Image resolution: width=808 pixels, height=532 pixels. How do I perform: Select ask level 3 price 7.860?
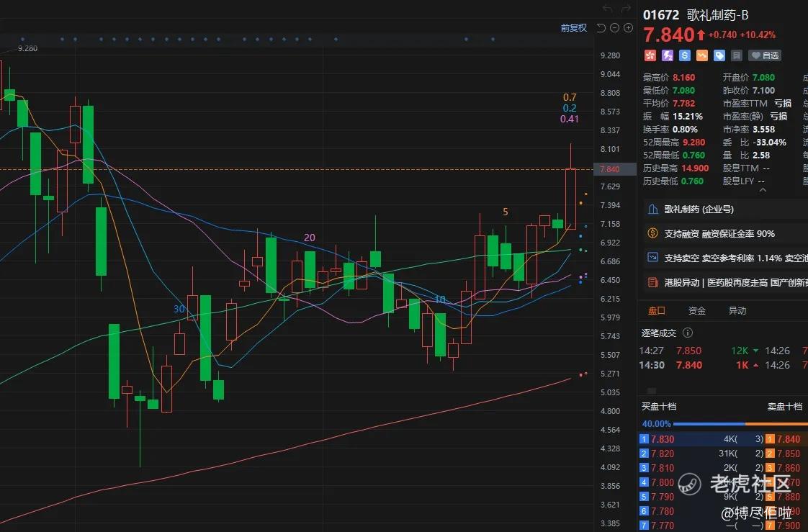[789, 468]
